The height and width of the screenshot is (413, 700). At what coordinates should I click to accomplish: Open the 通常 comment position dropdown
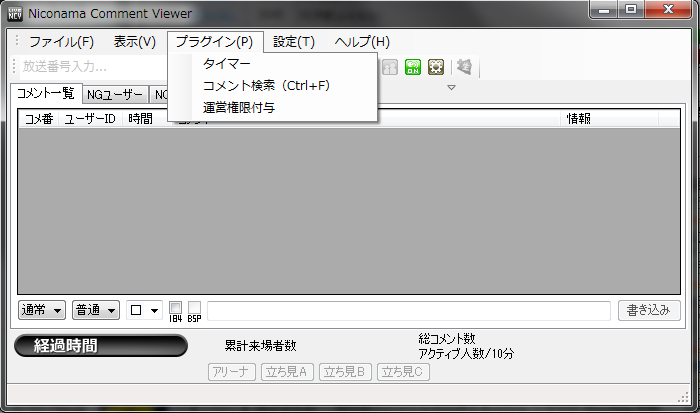tap(42, 310)
